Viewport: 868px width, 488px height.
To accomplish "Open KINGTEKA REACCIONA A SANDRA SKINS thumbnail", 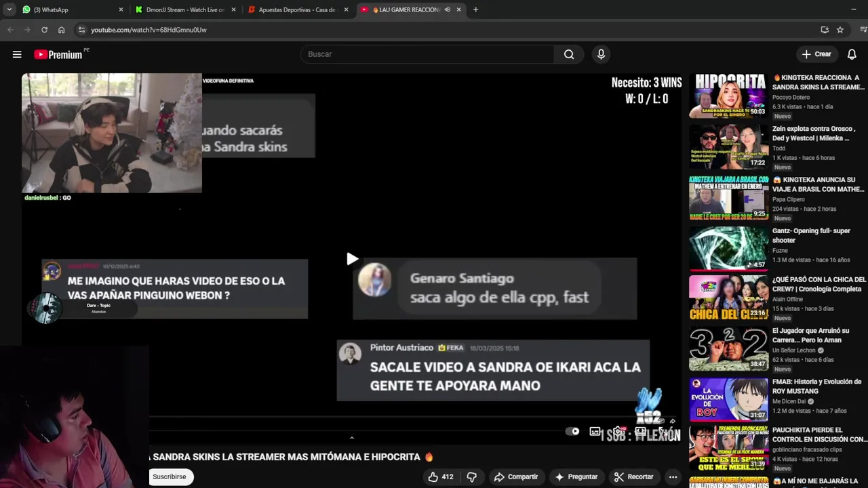I will tap(728, 96).
